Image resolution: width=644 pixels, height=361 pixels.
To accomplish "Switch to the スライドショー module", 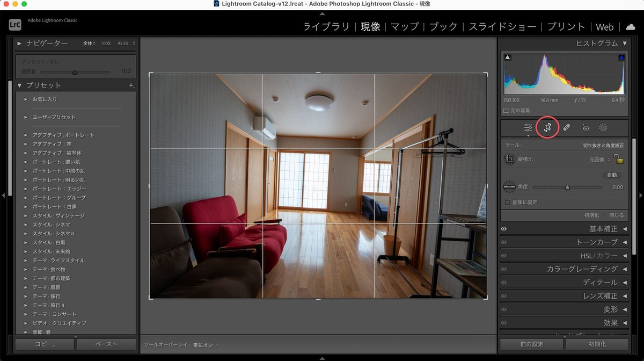I will click(502, 26).
